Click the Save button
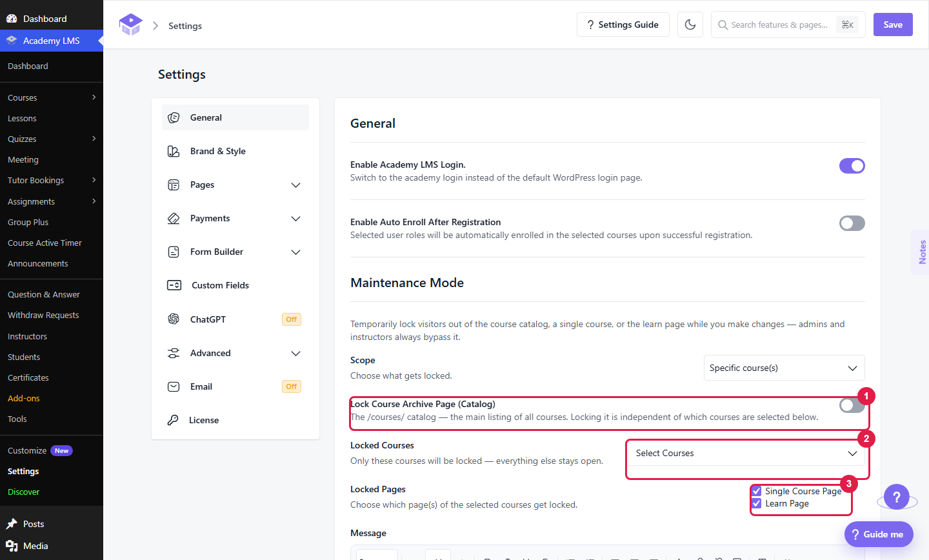Screen dimensions: 929x560 (x=893, y=25)
